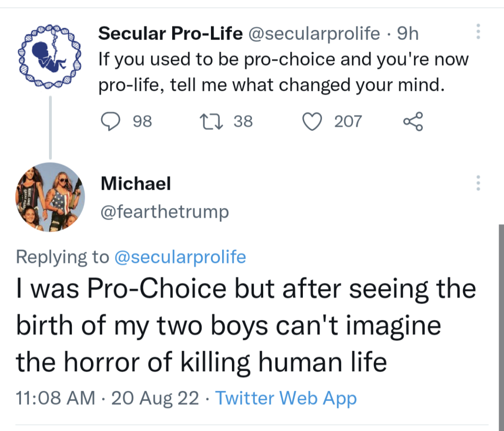Click Michael's reply text about Pro-Choice
504x431 pixels.
point(245,325)
